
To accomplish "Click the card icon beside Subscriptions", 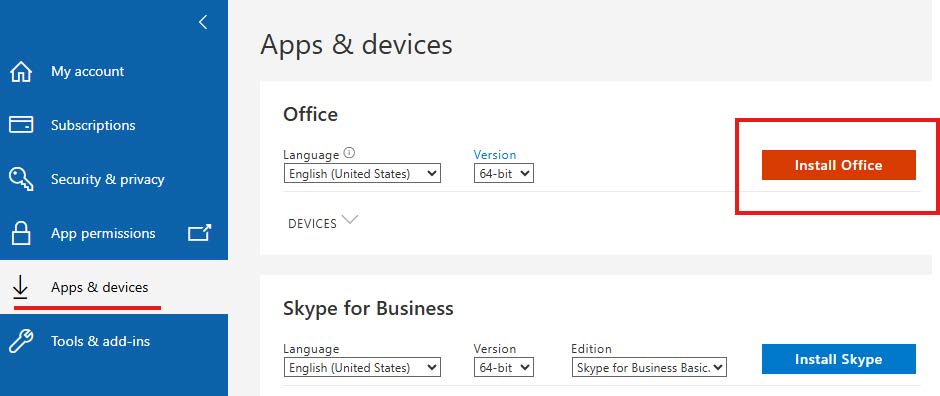I will tap(21, 125).
